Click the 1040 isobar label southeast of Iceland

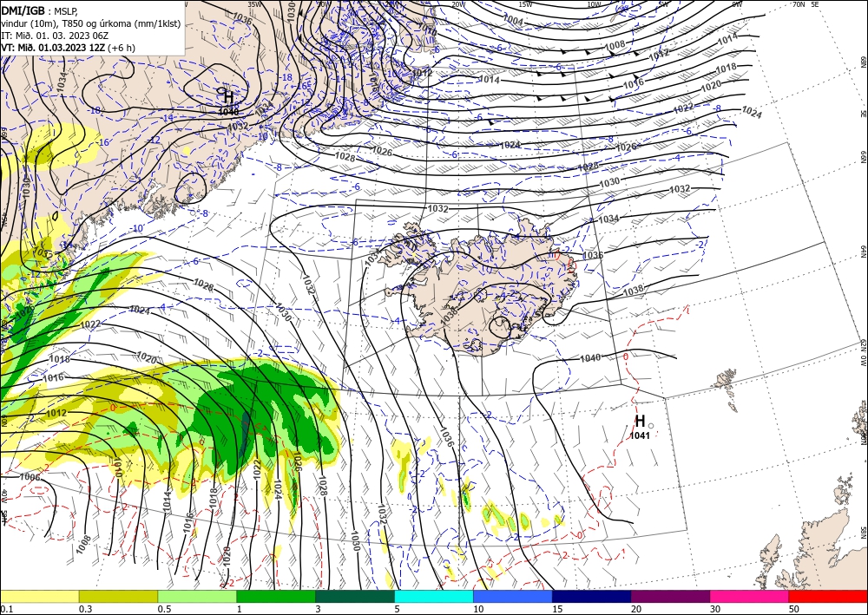590,358
